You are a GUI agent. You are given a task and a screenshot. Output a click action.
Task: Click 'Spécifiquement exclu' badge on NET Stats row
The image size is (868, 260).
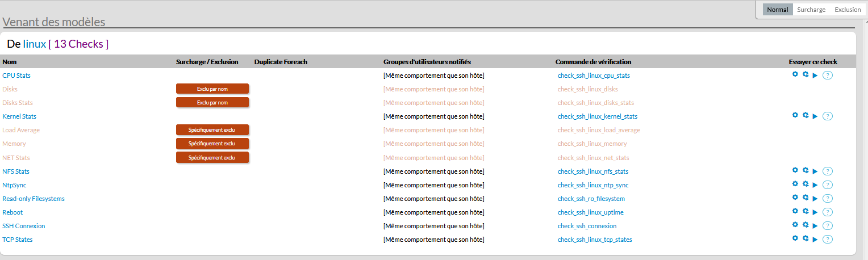tap(212, 157)
